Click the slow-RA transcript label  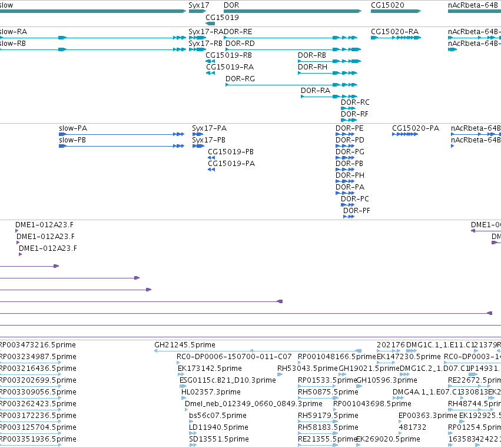point(14,32)
